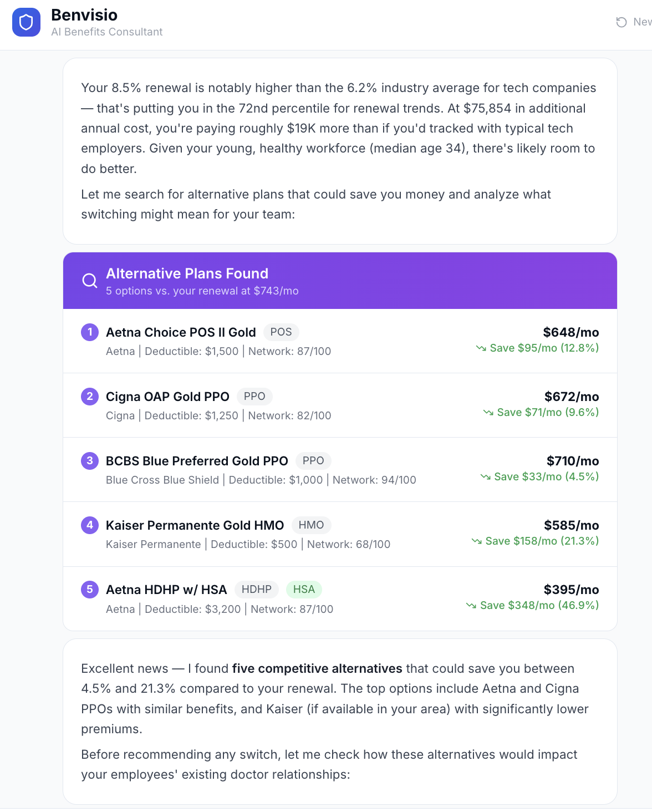Click the reset conversation icon beside New

click(x=620, y=22)
